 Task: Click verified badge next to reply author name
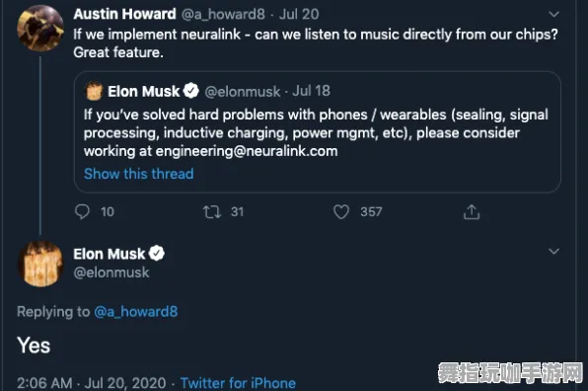(157, 254)
